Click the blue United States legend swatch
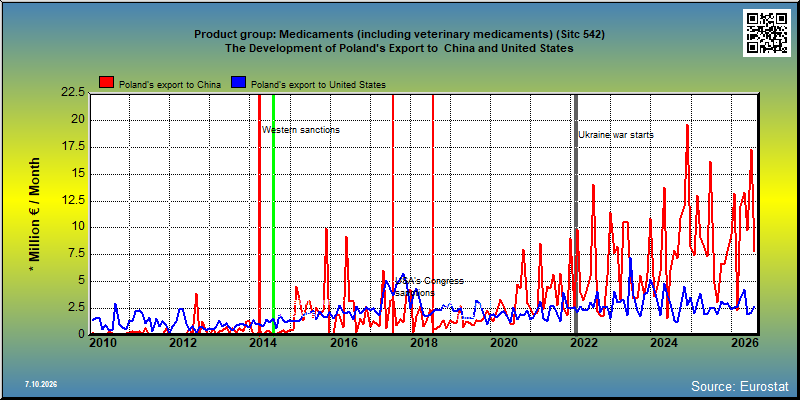Viewport: 800px width, 400px height. (x=238, y=83)
